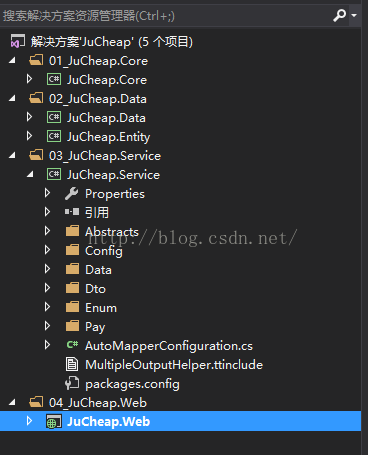Screen dimensions: 368x455
Task: Click the Abstracts folder icon
Action: tap(72, 231)
